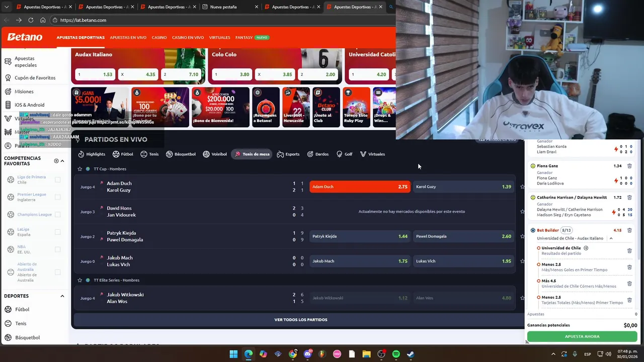Check the Liga de Primera Chile checkbox
The height and width of the screenshot is (362, 644).
[x=57, y=179]
